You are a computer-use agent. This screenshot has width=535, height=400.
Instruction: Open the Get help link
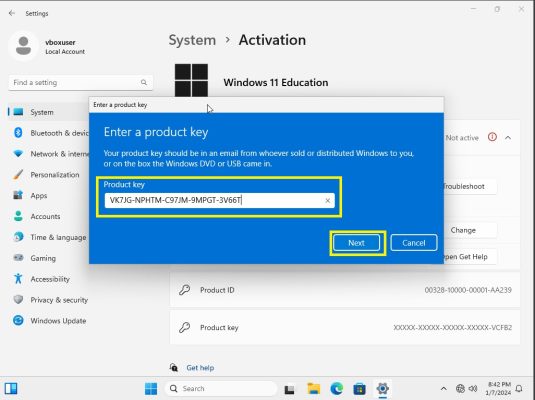(x=200, y=368)
